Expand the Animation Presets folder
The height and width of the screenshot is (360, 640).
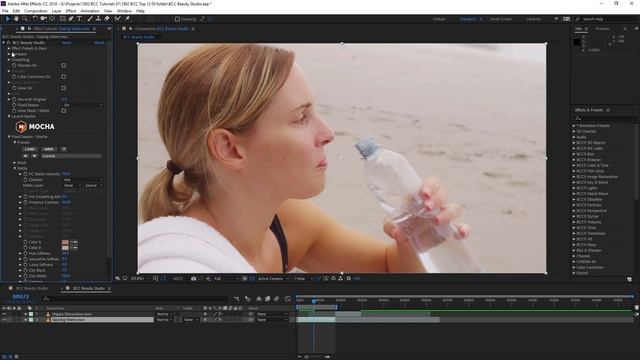tap(574, 126)
